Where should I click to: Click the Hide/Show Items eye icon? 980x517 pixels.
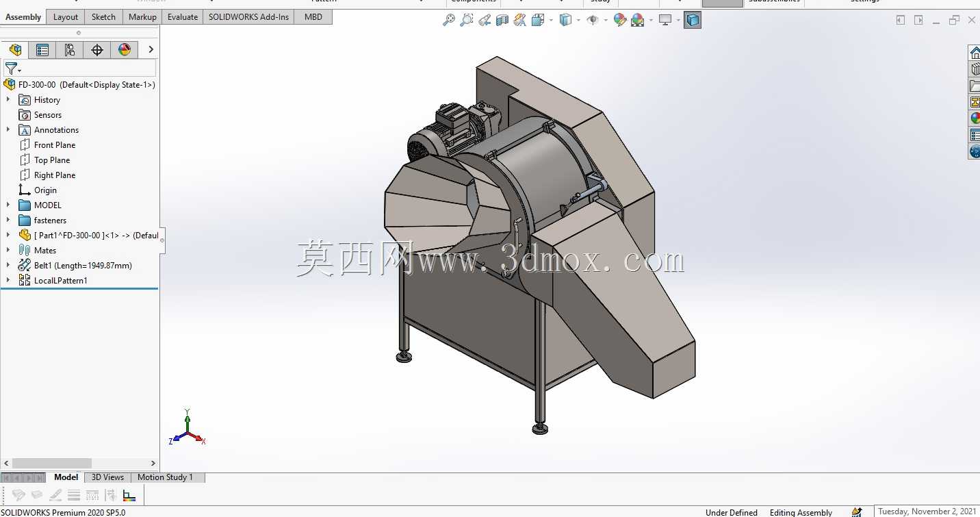(593, 21)
